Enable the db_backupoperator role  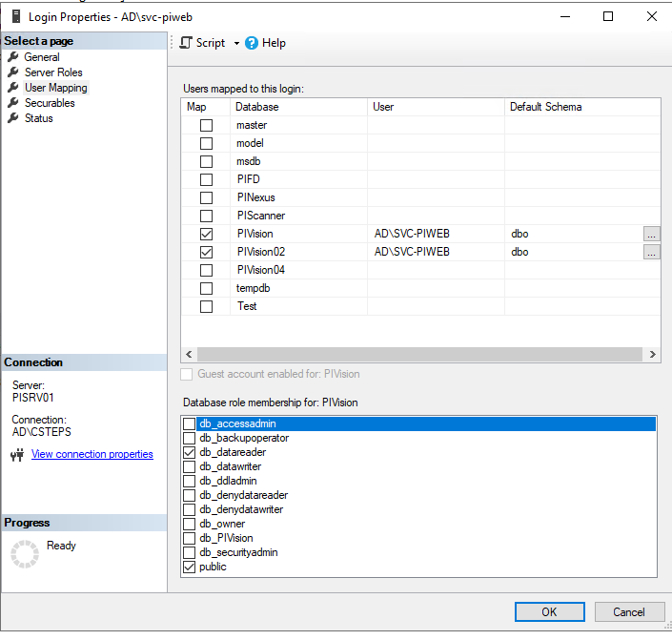pos(189,438)
